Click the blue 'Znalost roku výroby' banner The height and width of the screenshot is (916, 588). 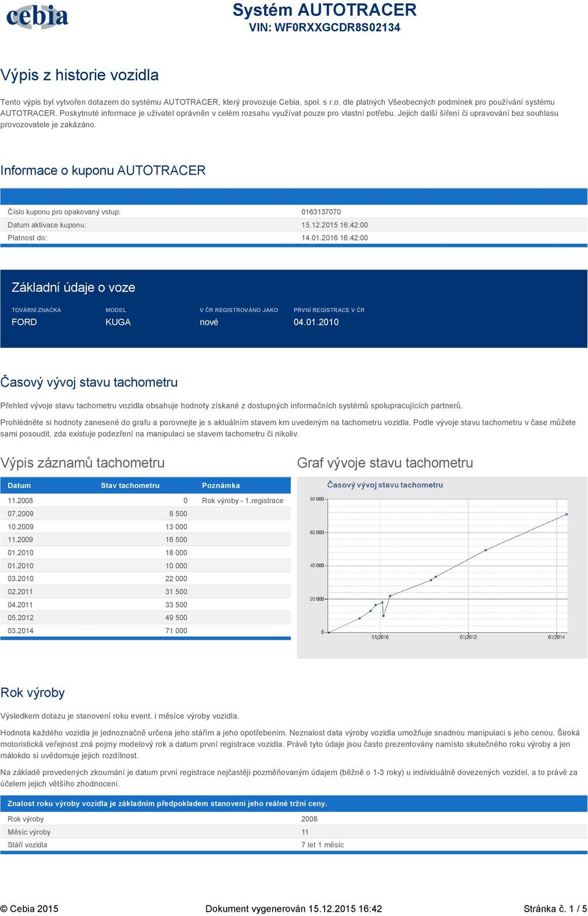tap(294, 803)
